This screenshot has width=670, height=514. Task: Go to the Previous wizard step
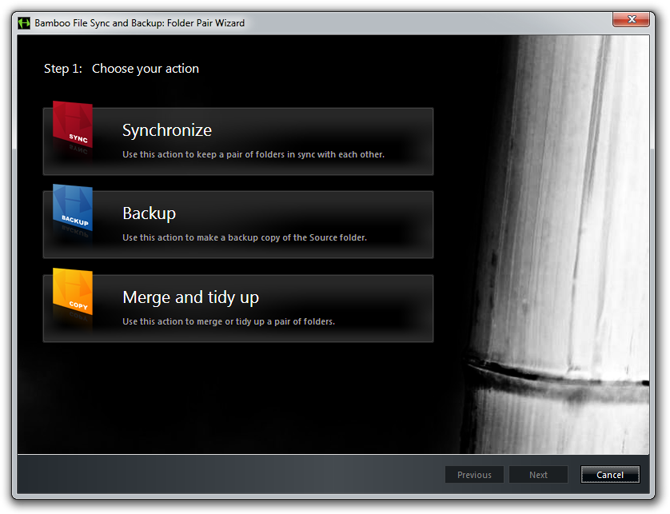474,475
